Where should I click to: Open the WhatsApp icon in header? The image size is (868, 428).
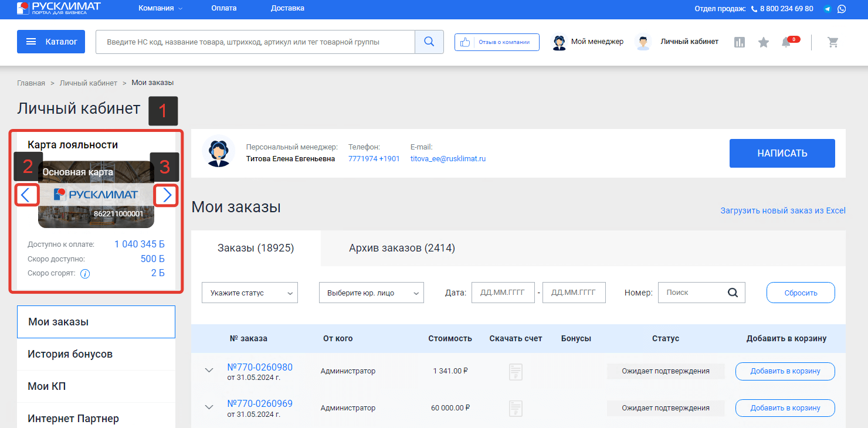pyautogui.click(x=842, y=9)
